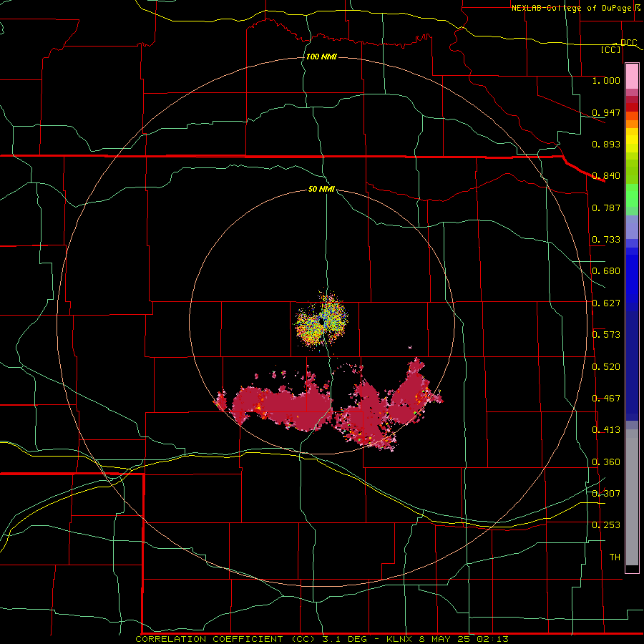Screen dimensions: 644x644
Task: Click the NEXLAB-College of DuPage label
Action: coord(571,8)
